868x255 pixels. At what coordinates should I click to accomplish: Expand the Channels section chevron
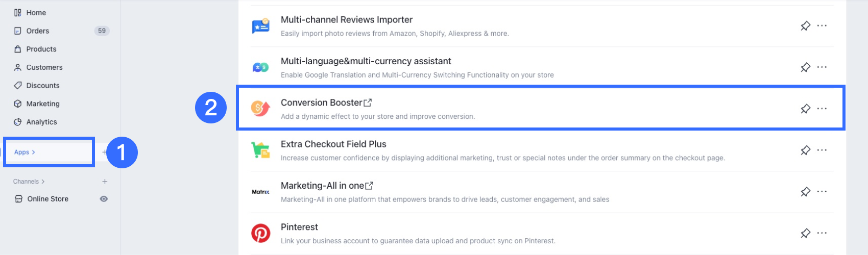[43, 182]
